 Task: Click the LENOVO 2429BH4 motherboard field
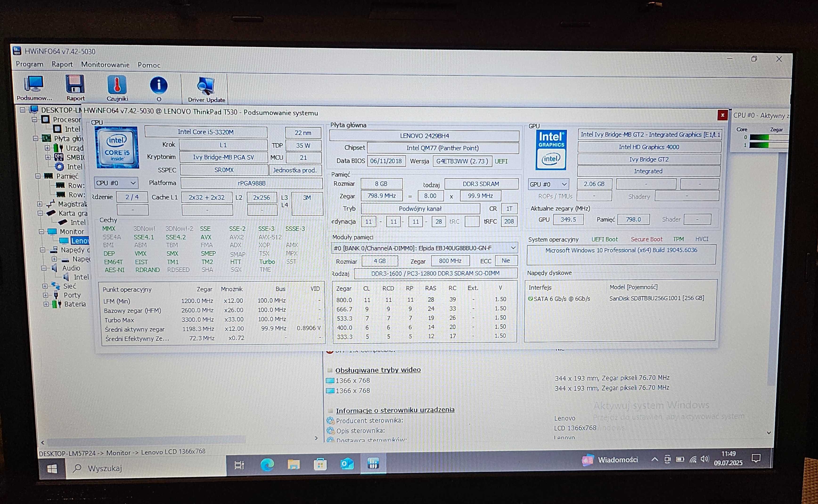(424, 136)
